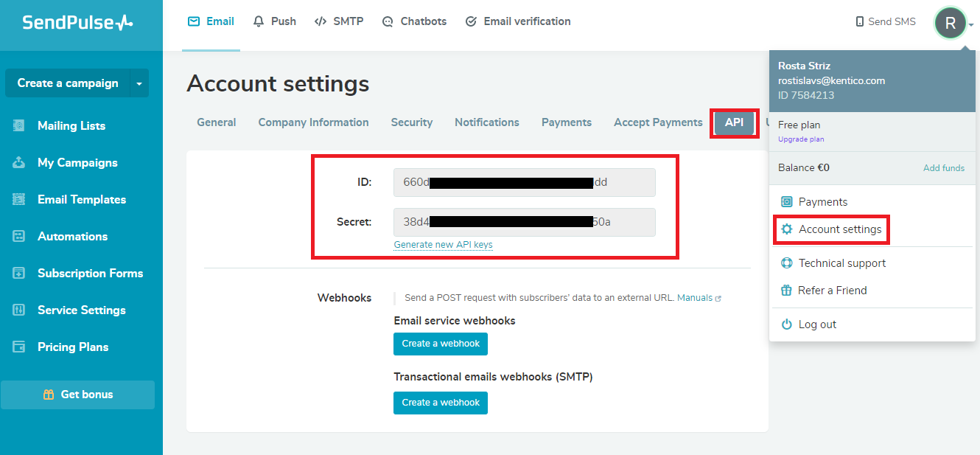The image size is (980, 455).
Task: Click the Create a campaign button
Action: pos(68,83)
